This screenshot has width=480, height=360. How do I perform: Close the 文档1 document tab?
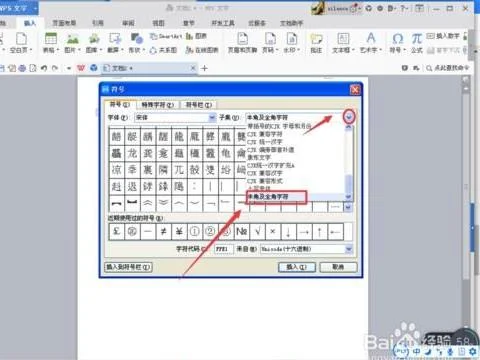193,68
